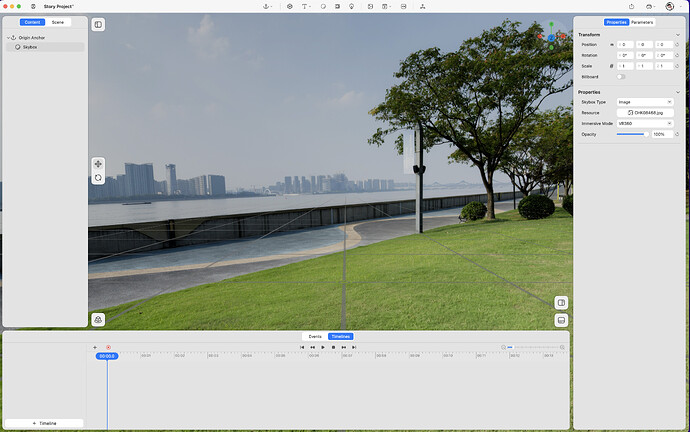
Task: Collapse the Origin Anchor tree node
Action: point(9,37)
